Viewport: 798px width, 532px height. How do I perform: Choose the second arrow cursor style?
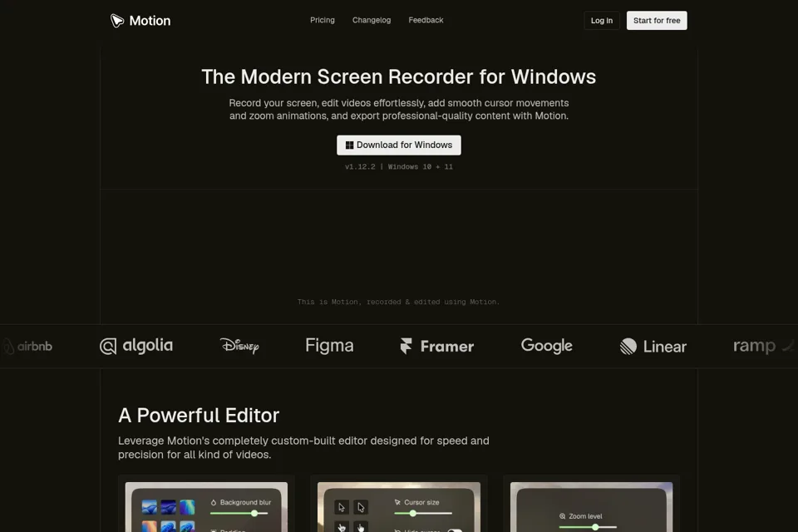[361, 508]
